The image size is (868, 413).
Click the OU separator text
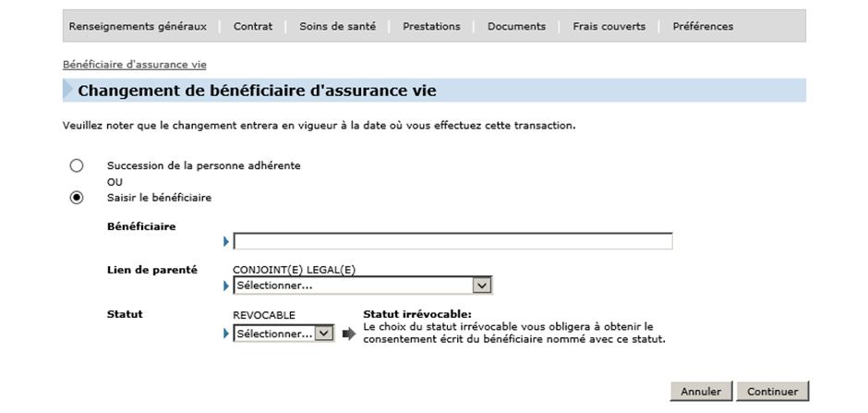coord(115,182)
